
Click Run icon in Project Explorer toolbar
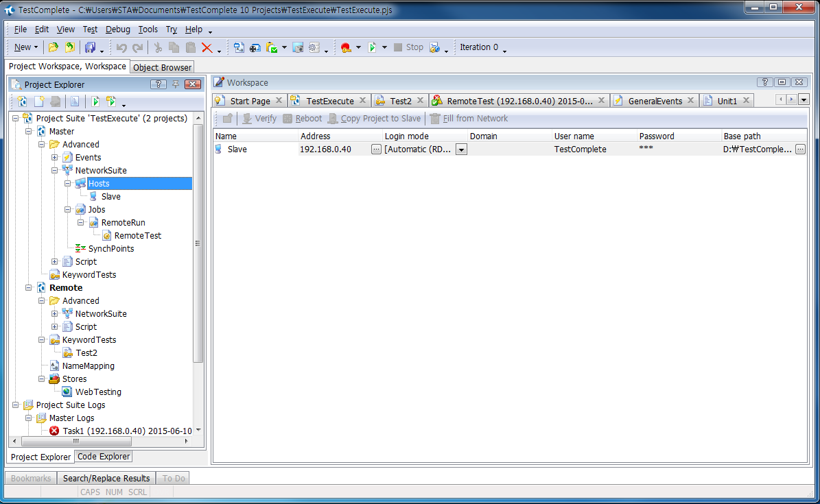[x=95, y=101]
